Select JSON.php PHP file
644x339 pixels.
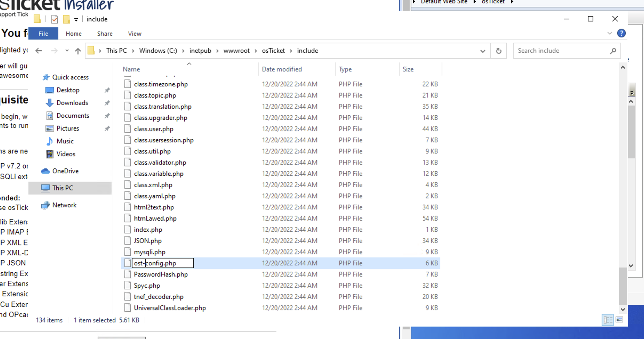147,240
